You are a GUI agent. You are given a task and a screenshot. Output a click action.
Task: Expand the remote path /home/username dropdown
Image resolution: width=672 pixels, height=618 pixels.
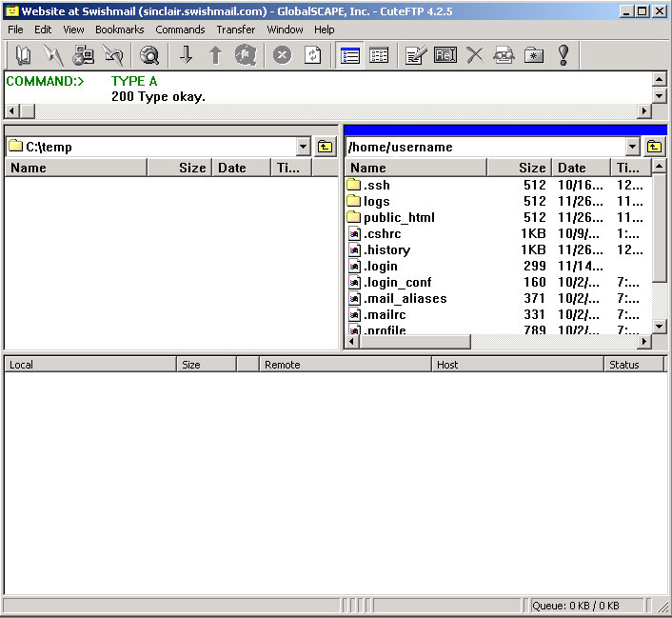633,147
